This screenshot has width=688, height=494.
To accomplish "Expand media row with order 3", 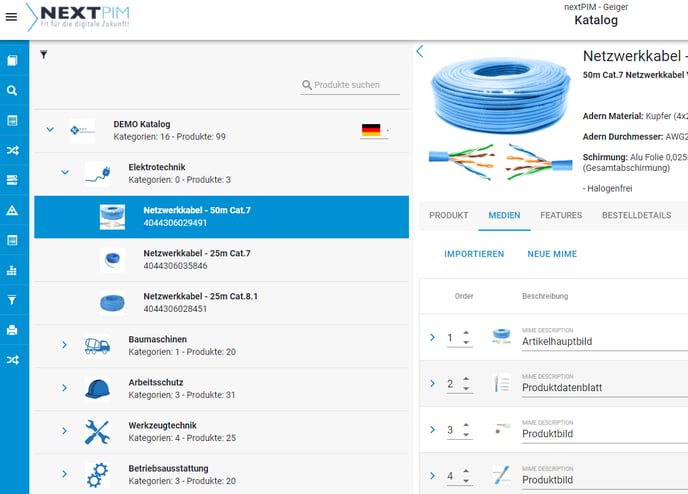I will (x=432, y=429).
